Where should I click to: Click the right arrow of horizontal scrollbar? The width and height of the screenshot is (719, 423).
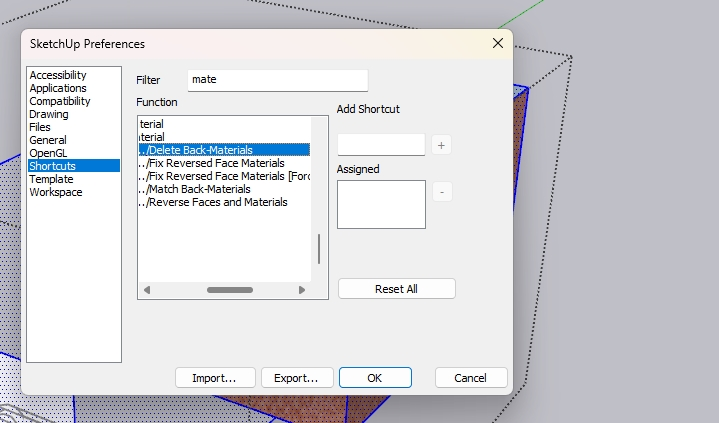tap(302, 290)
